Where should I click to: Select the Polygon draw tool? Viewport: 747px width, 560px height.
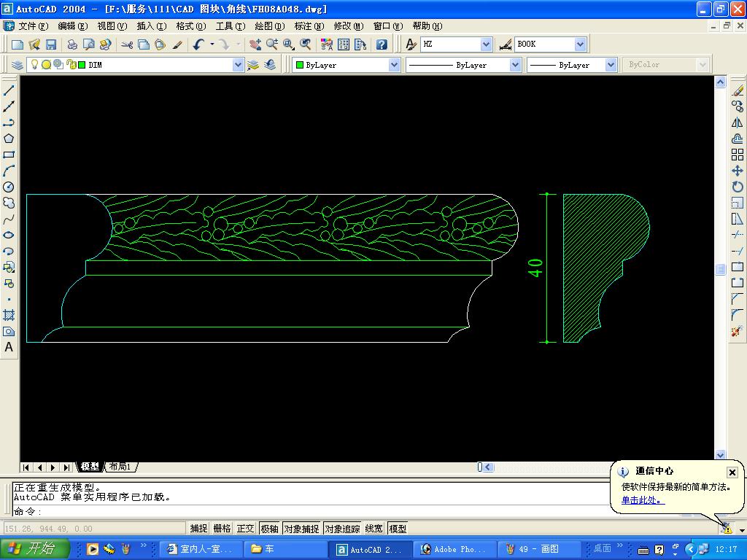coord(9,139)
